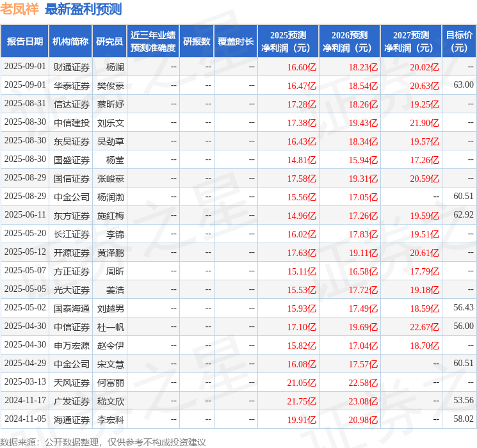Click the 62.92 target price cell
Viewport: 477px width, 448px height.
463,215
